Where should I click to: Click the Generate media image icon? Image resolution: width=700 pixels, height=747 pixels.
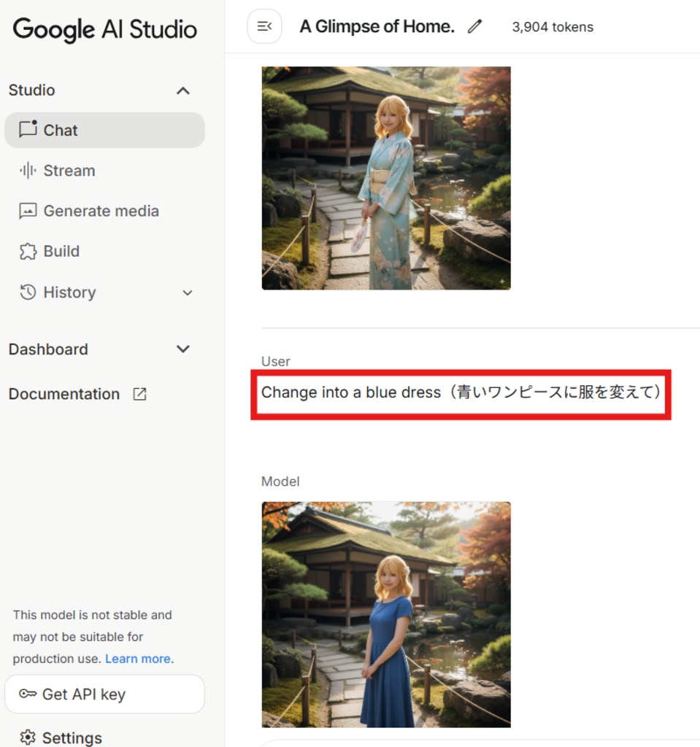pos(28,211)
